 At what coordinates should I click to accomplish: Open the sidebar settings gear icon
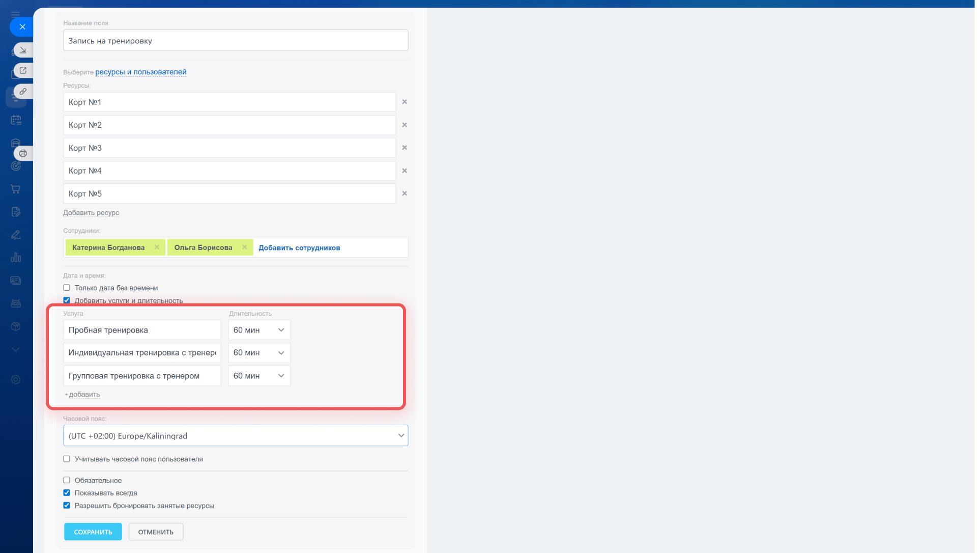(x=16, y=380)
